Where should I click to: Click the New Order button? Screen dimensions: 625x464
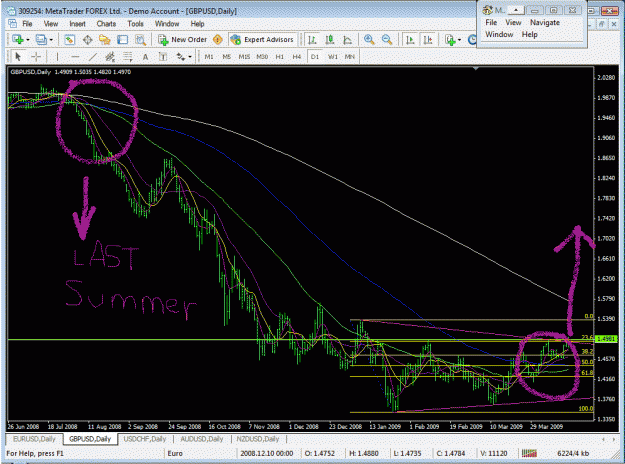(183, 39)
